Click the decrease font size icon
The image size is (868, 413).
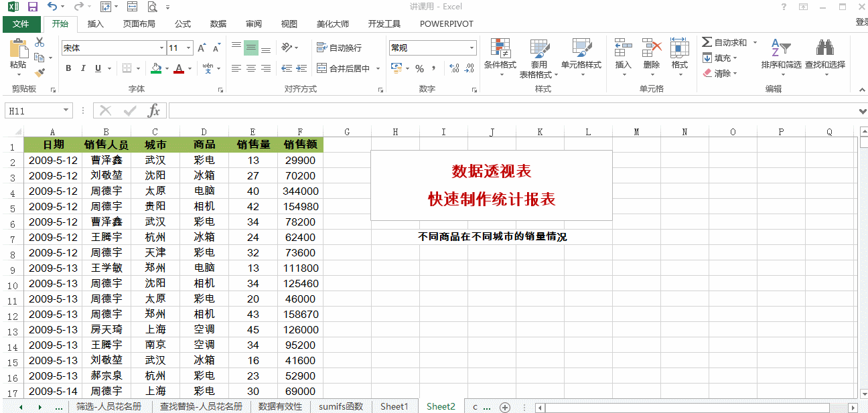[x=216, y=48]
